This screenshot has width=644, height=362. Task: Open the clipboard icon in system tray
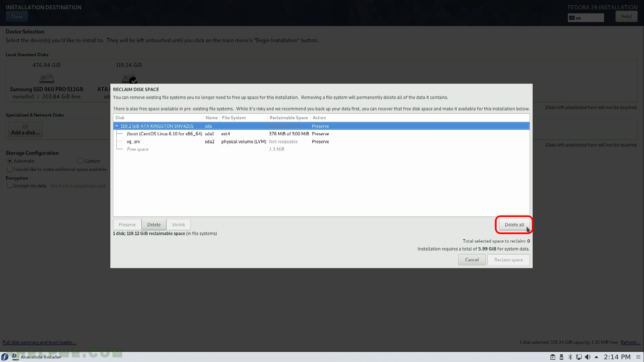pyautogui.click(x=553, y=357)
